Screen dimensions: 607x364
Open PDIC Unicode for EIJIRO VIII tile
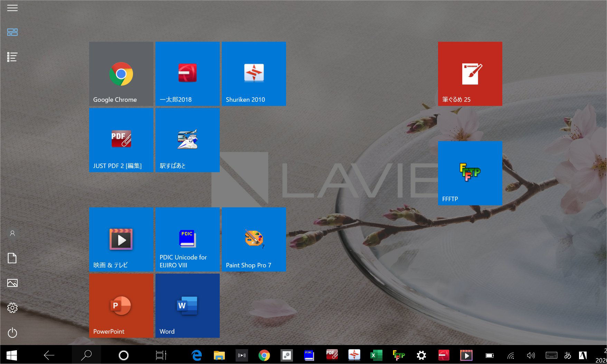[187, 239]
